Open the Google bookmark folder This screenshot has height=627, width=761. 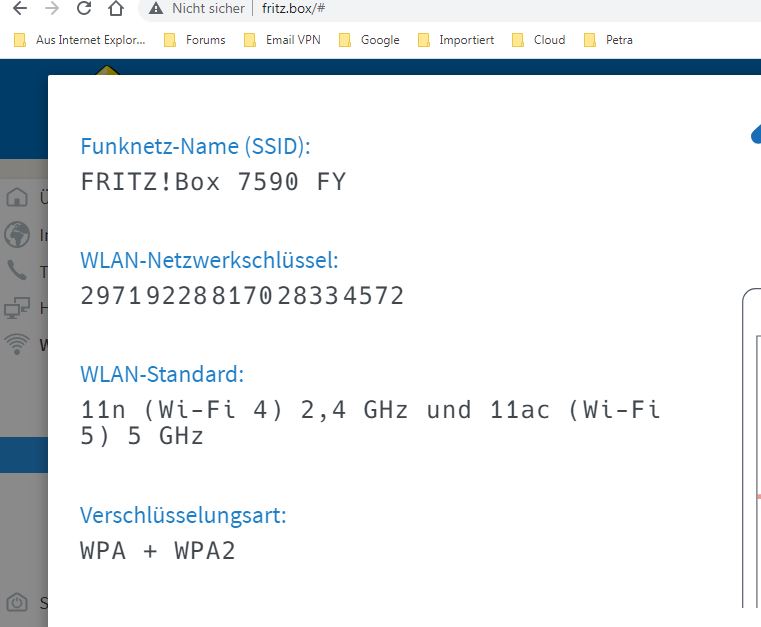coord(369,40)
